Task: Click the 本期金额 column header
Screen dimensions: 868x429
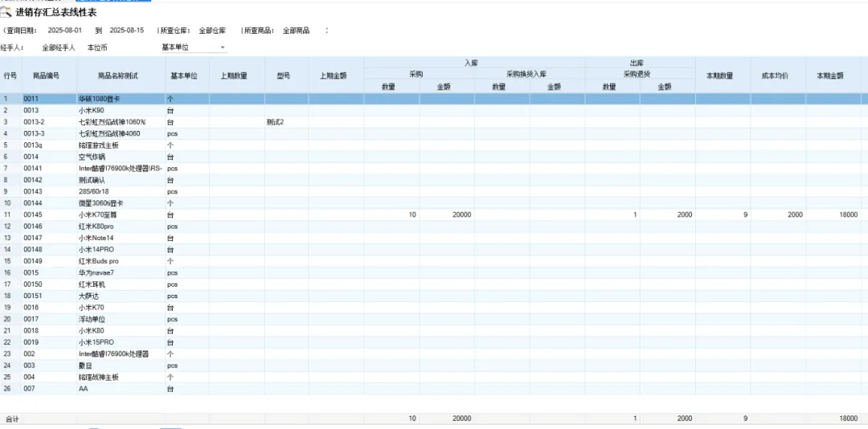Action: tap(829, 76)
